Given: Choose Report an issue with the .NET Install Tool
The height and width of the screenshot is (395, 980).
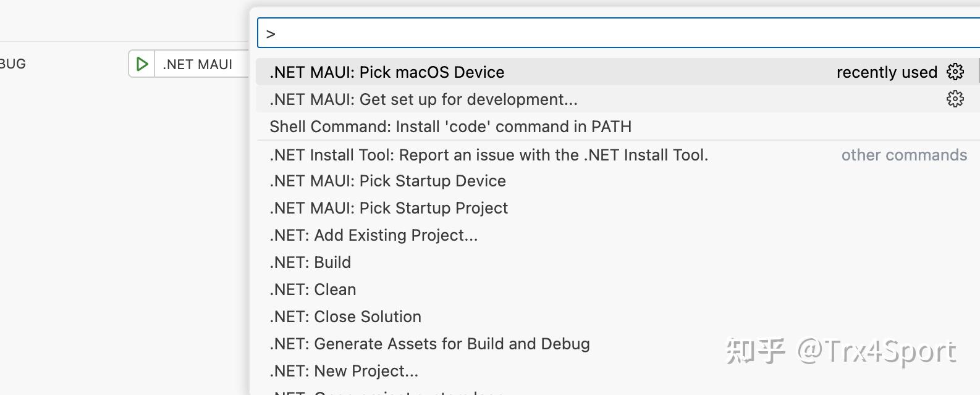Looking at the screenshot, I should (x=489, y=155).
